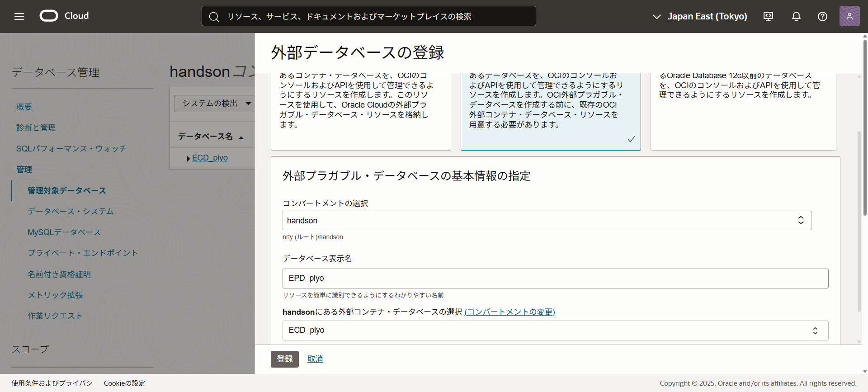Open the help question mark menu

(822, 16)
